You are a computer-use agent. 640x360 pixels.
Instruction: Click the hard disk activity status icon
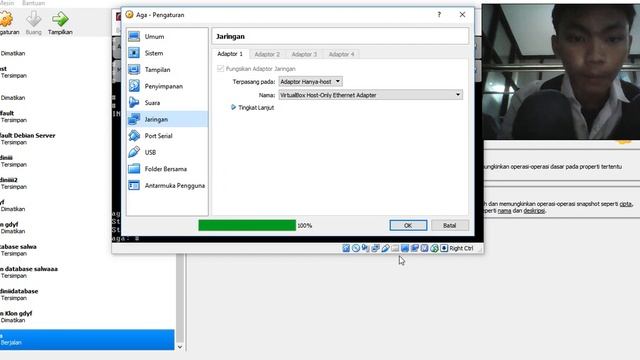(346, 248)
